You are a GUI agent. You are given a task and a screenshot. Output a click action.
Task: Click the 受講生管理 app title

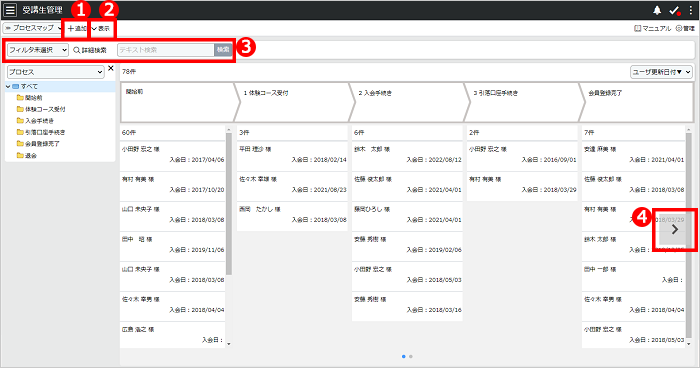click(42, 10)
